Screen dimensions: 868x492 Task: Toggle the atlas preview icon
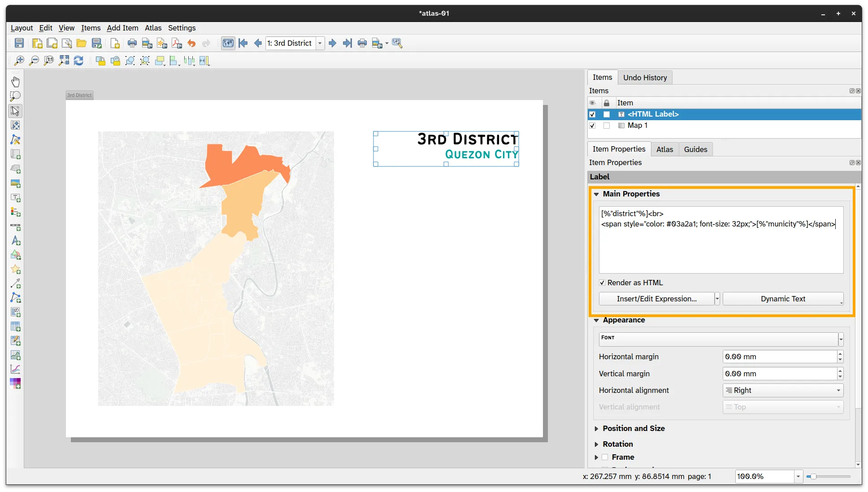pos(228,43)
